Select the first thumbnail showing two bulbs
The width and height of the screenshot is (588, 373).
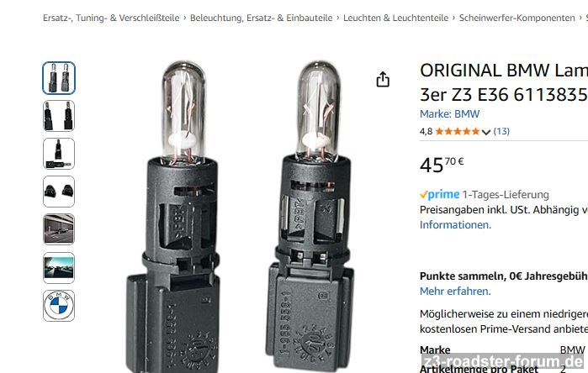pos(59,78)
